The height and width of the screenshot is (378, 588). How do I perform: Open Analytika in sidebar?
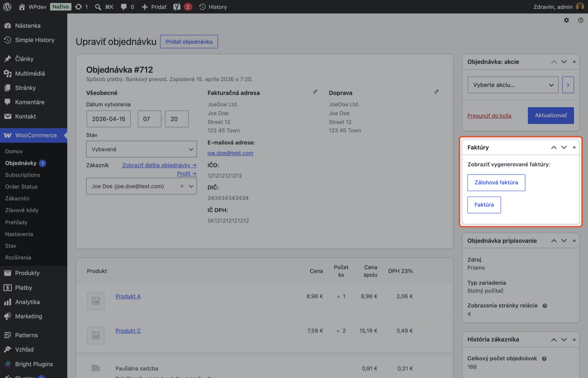click(33, 302)
